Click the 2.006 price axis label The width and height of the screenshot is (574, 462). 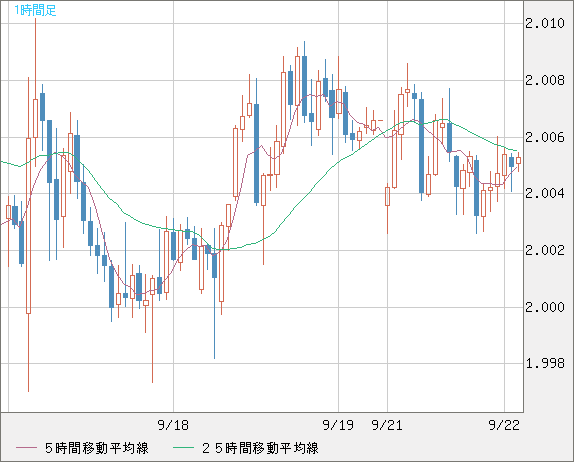click(x=545, y=137)
